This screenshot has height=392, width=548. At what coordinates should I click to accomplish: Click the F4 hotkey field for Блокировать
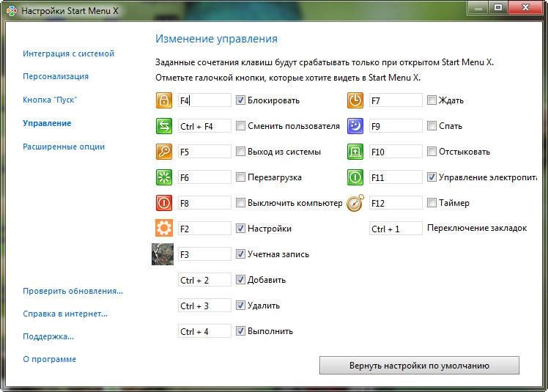(x=204, y=100)
